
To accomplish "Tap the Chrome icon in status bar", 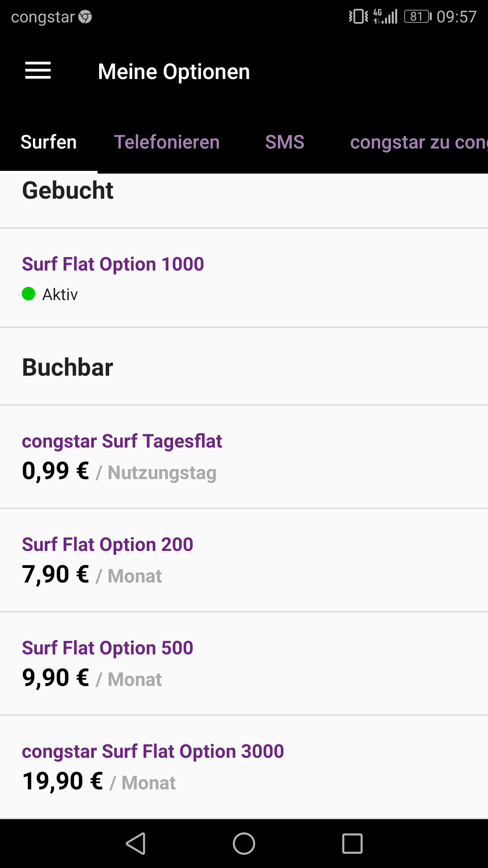I will click(x=85, y=17).
